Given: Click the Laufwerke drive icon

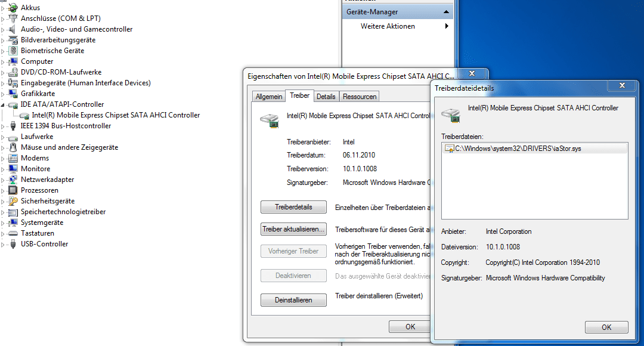Looking at the screenshot, I should point(13,137).
